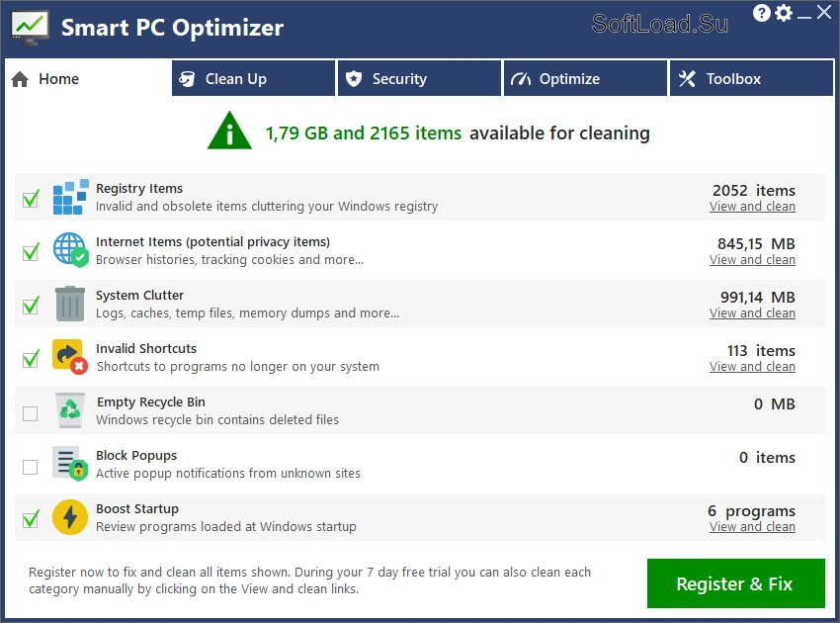Viewport: 840px width, 623px height.
Task: Click the 'Block Popups' title
Action: [x=136, y=455]
